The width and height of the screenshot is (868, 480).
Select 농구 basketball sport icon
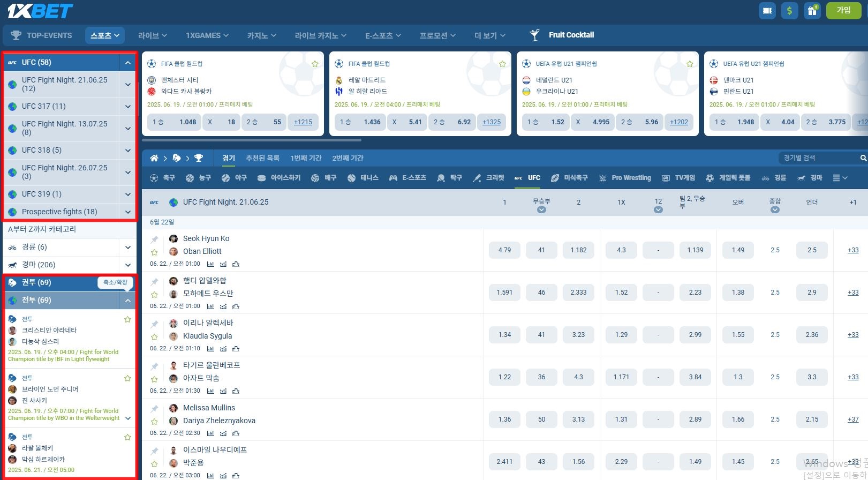point(198,178)
